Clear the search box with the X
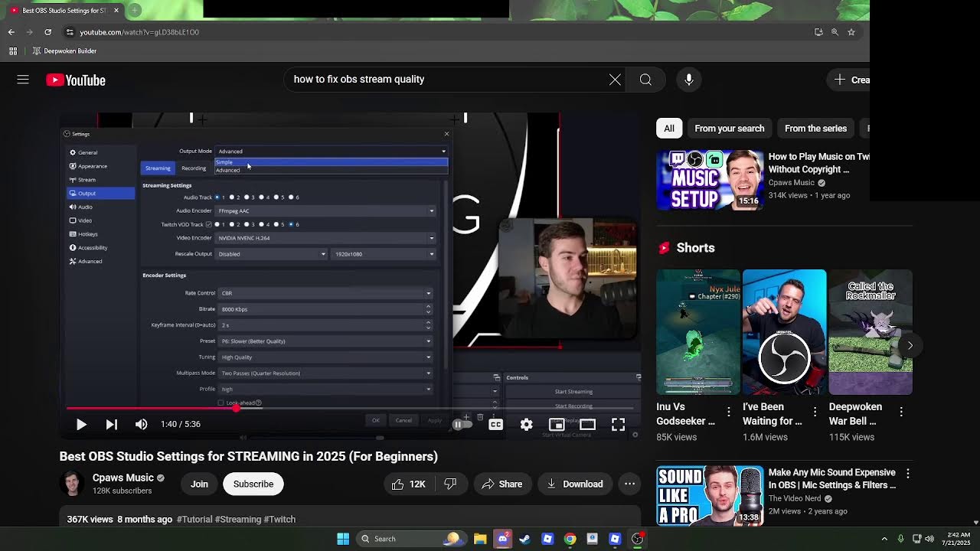 pyautogui.click(x=615, y=80)
